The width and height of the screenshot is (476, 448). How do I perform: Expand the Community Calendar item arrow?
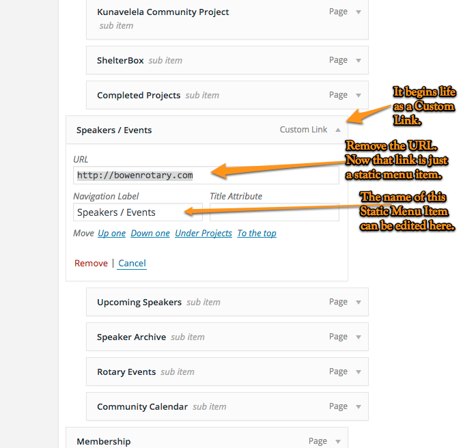click(359, 406)
